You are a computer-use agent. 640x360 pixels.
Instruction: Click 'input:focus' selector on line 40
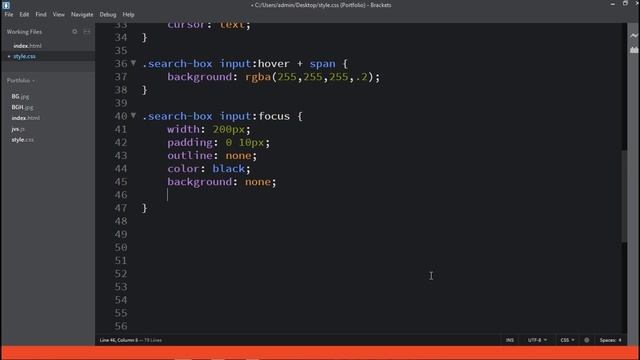point(255,116)
